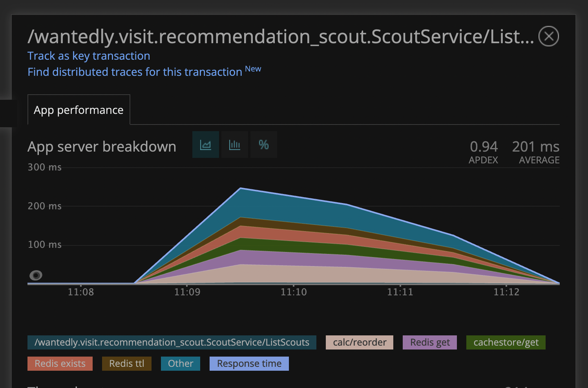Toggle the Other legend series

point(180,363)
